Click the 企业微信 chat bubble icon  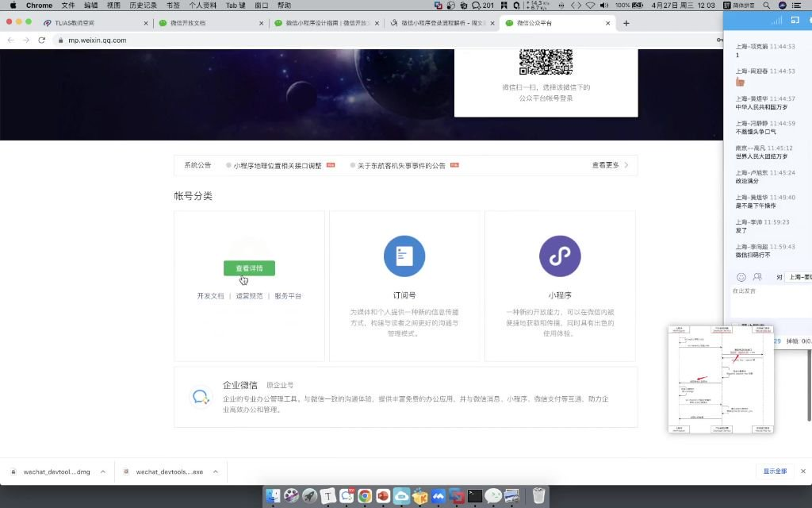click(x=201, y=397)
